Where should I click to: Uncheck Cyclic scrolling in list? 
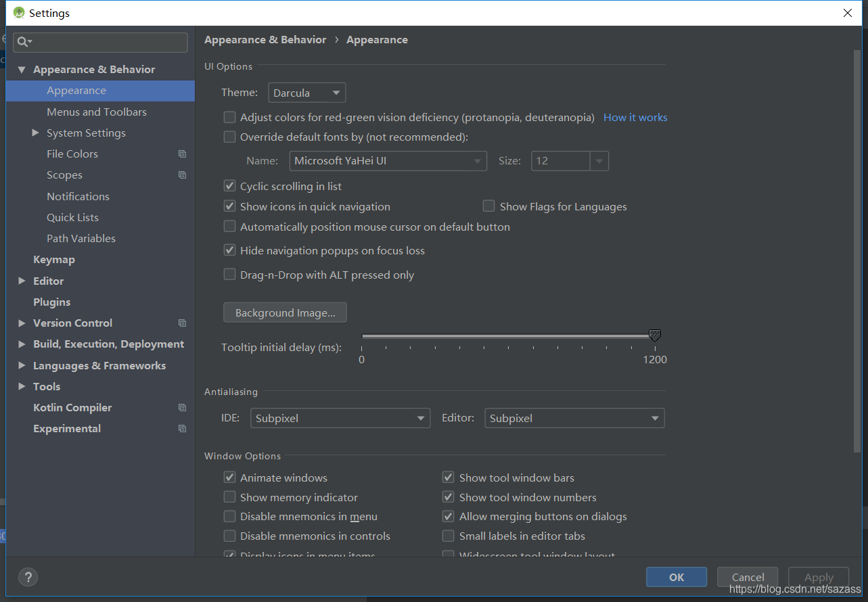pyautogui.click(x=230, y=186)
